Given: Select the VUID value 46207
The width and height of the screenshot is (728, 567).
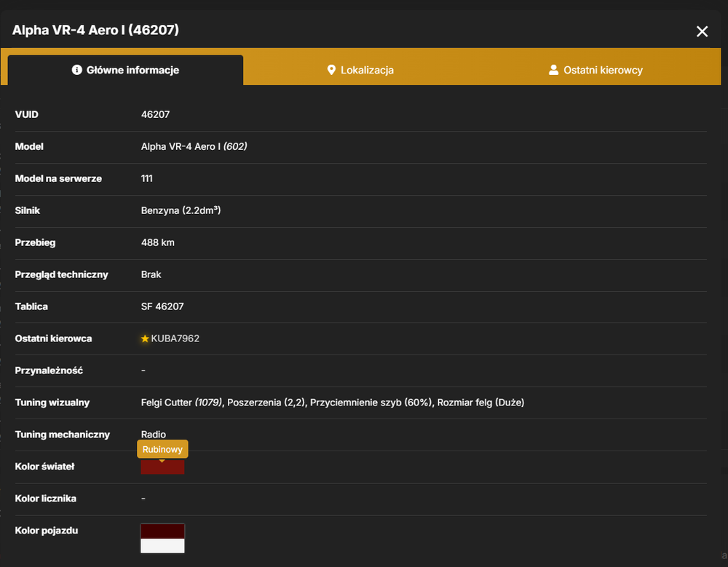Looking at the screenshot, I should pyautogui.click(x=156, y=115).
